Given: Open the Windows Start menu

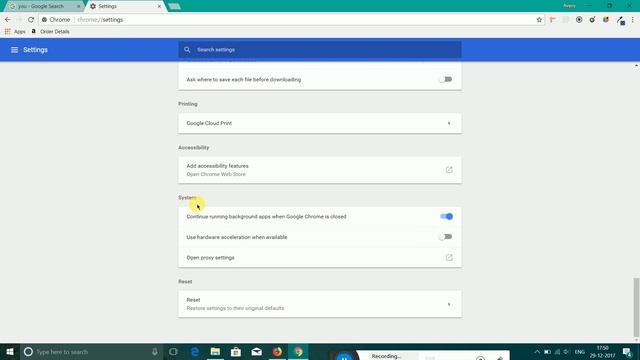Looking at the screenshot, I should pyautogui.click(x=10, y=352).
